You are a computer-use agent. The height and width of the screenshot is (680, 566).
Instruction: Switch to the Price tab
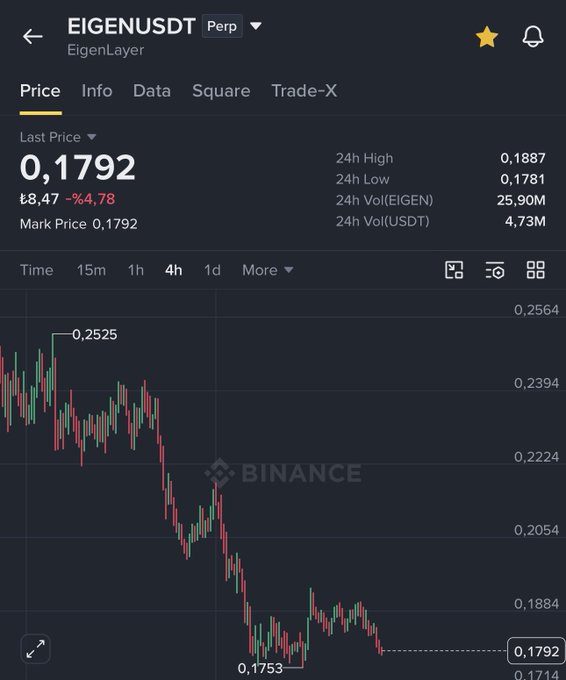pyautogui.click(x=40, y=91)
